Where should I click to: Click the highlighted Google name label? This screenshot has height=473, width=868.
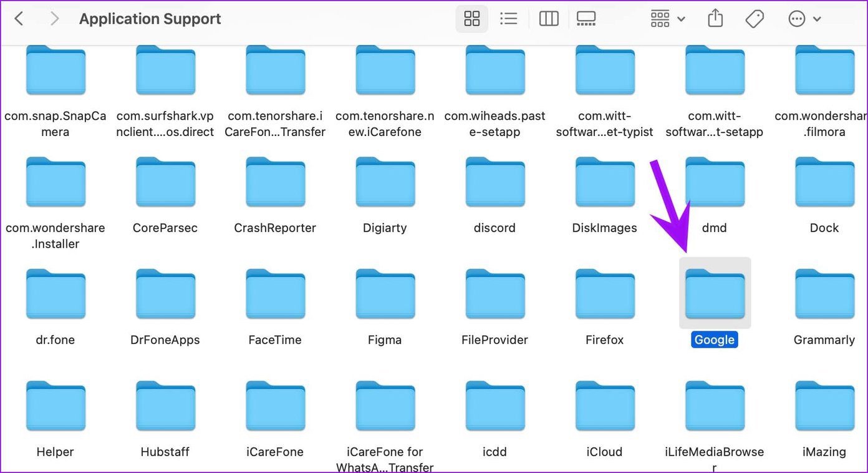pos(714,339)
